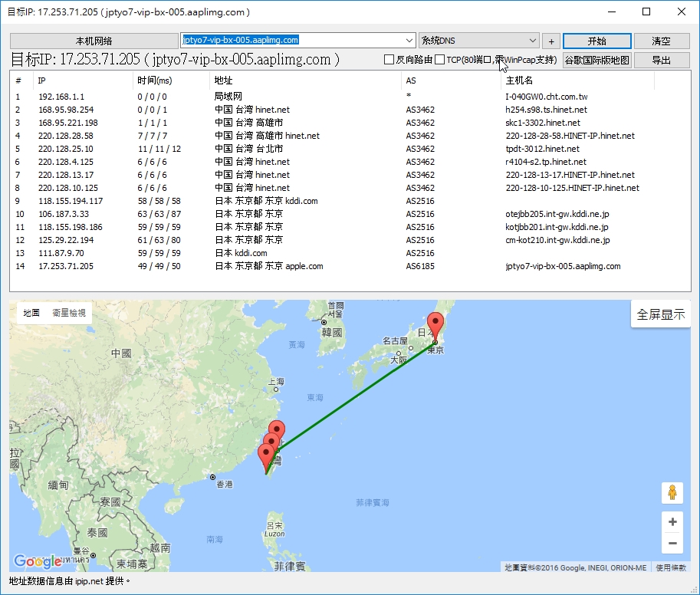Click hostname kotjbb201.int-gw.kddi.ne.jp

557,227
